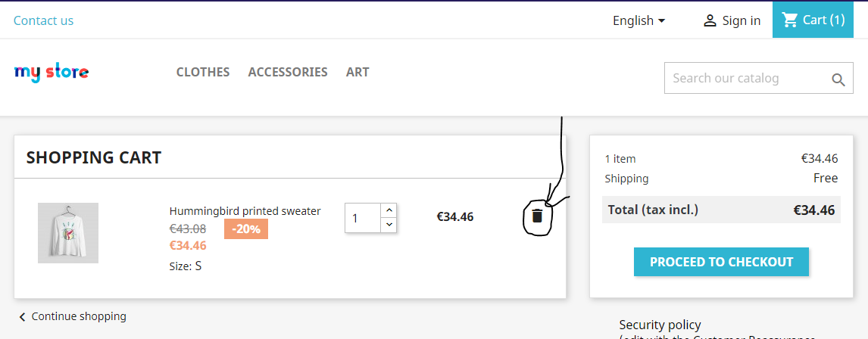Click the my store logo
The image size is (868, 339).
[52, 73]
